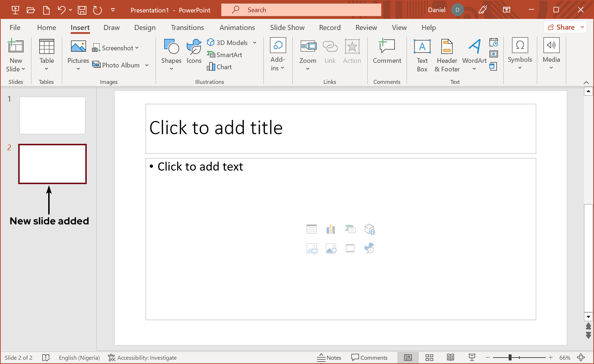Insert a Table via the content placeholder
Image resolution: width=594 pixels, height=364 pixels.
point(311,229)
